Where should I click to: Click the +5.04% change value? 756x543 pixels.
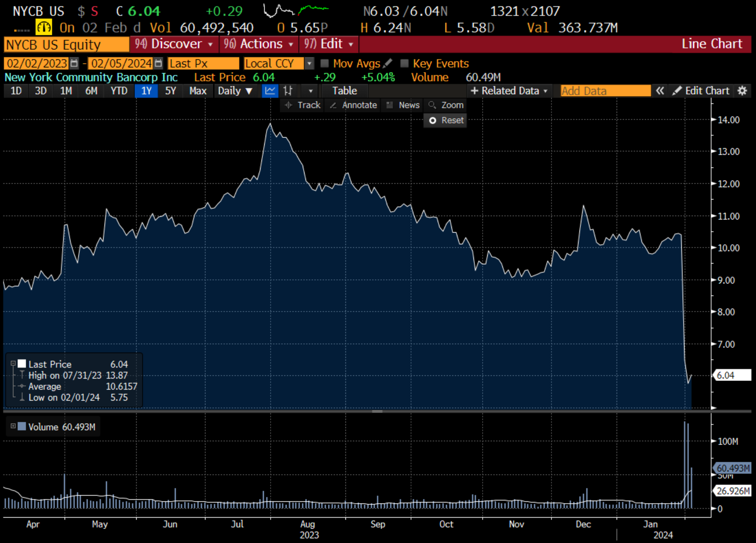(378, 77)
